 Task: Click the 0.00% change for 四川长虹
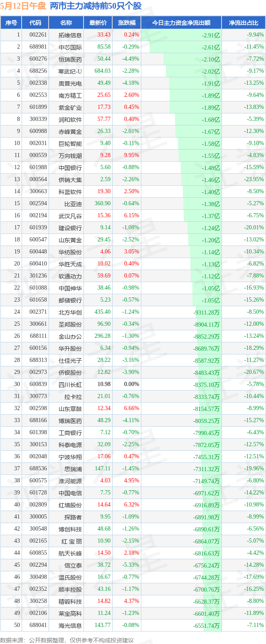[132, 384]
